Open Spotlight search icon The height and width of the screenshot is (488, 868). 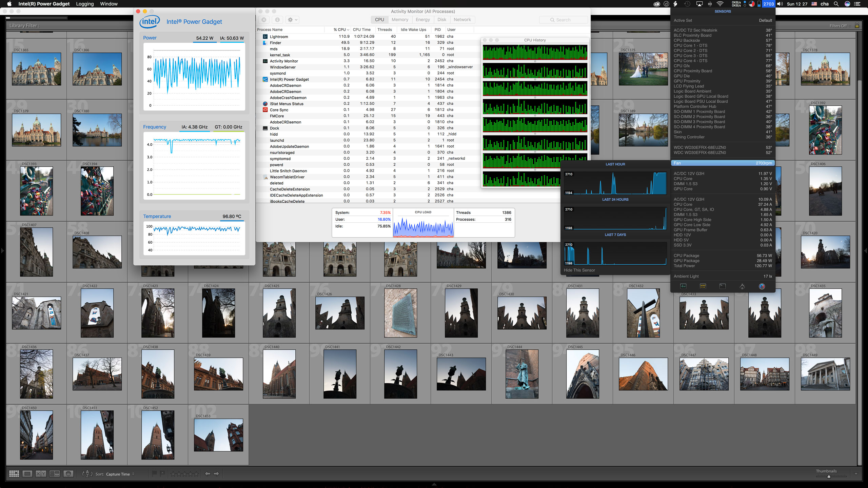point(836,4)
